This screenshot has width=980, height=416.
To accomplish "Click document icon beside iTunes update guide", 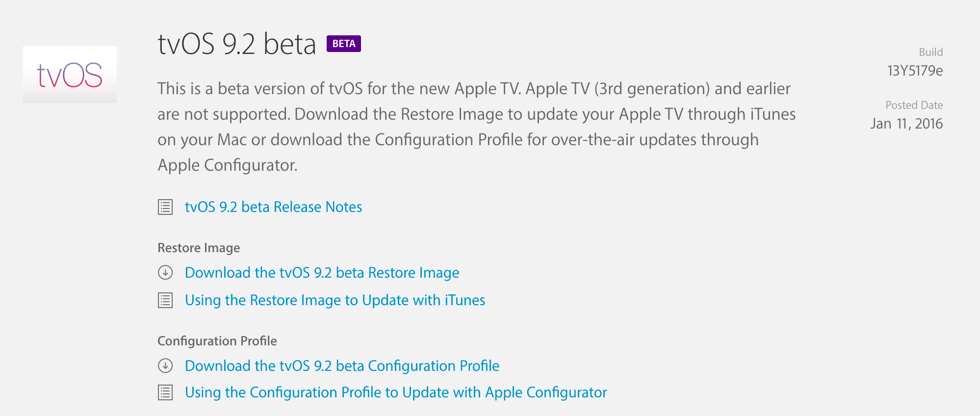I will click(x=165, y=300).
